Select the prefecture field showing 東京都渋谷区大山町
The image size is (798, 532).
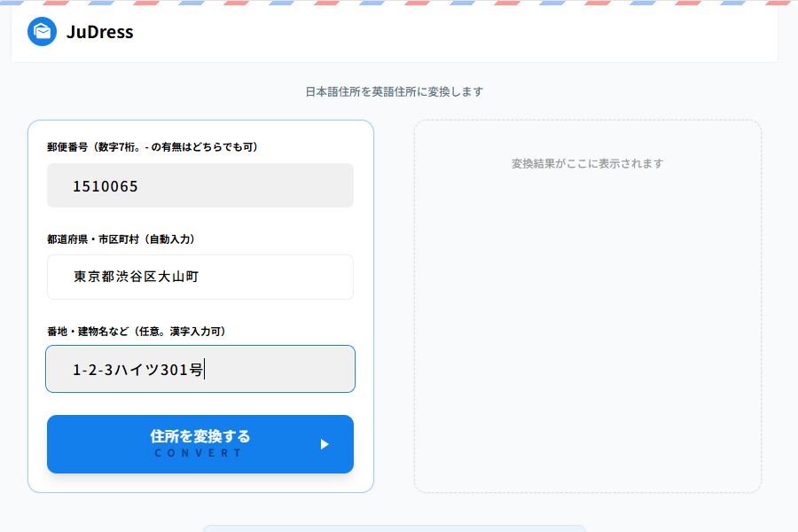(200, 277)
